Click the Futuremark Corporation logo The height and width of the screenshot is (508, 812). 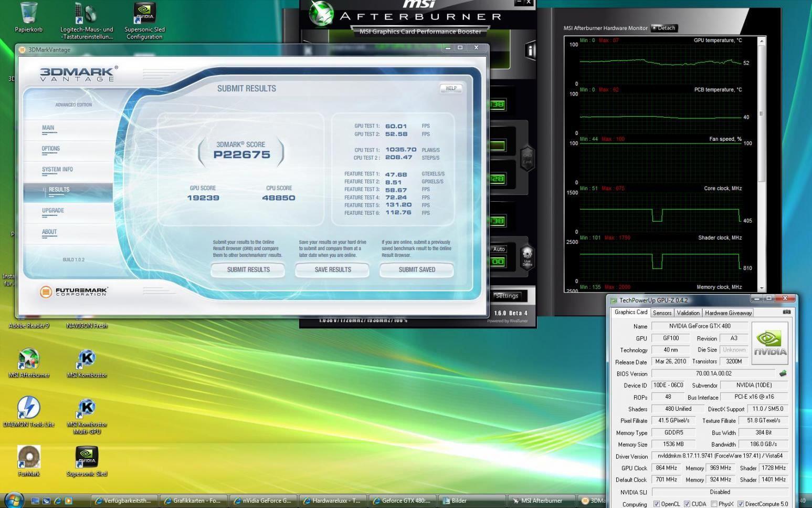click(x=74, y=291)
